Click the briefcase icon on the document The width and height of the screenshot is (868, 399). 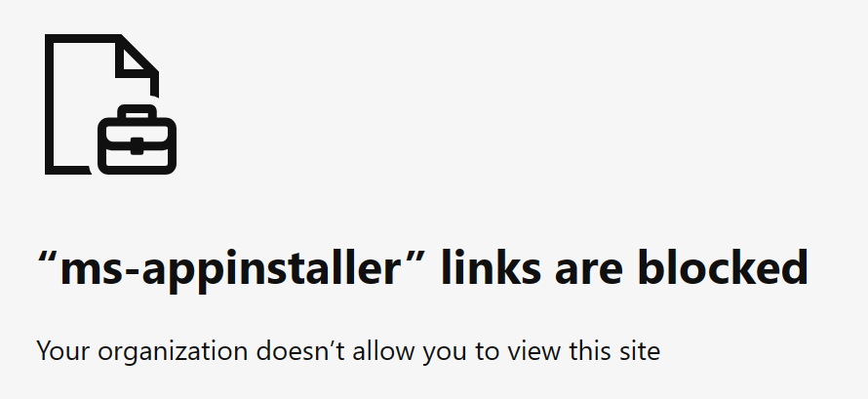(x=138, y=140)
